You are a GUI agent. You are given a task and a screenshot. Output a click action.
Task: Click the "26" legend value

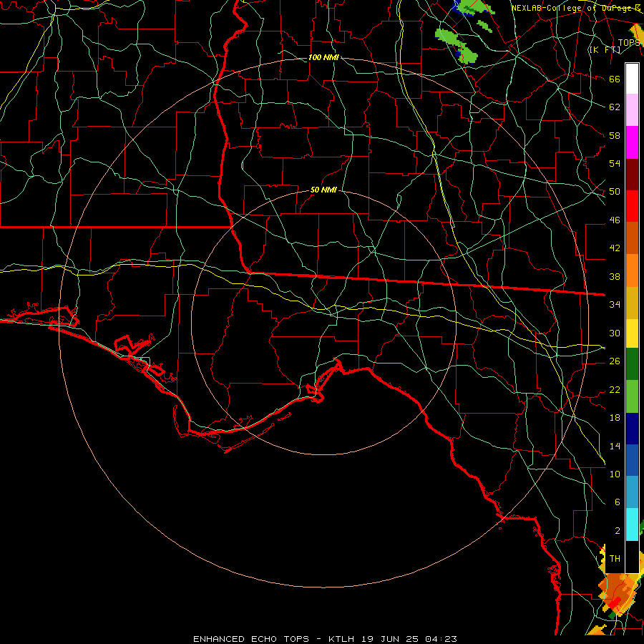click(615, 361)
